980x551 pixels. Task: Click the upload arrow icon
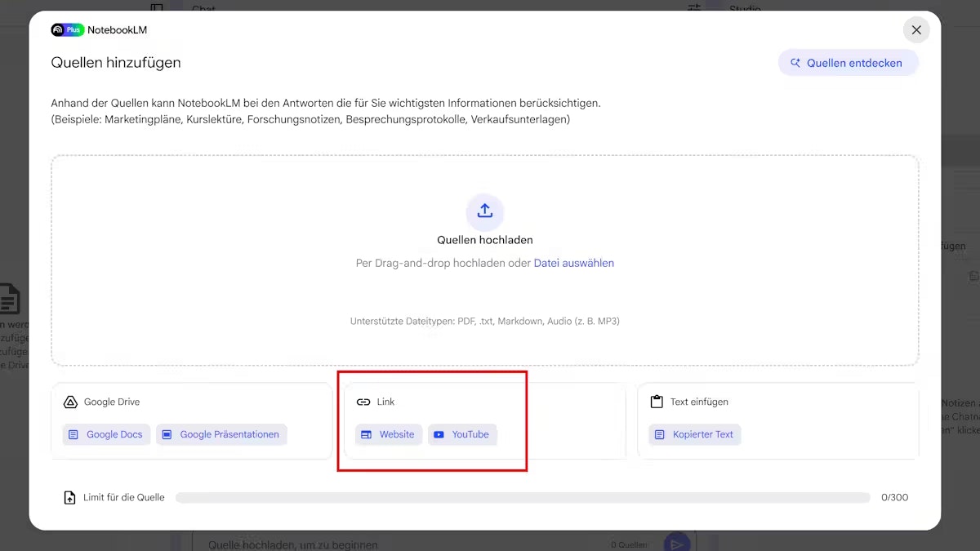484,211
